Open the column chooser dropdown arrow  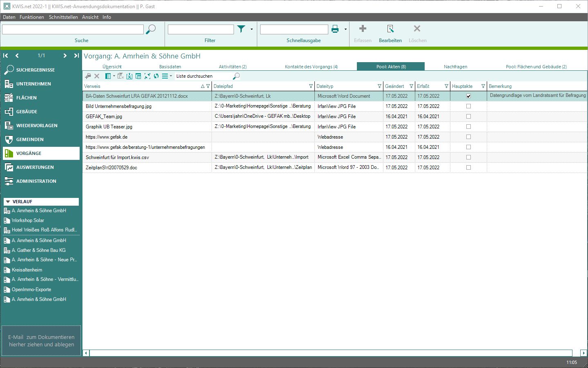[114, 76]
